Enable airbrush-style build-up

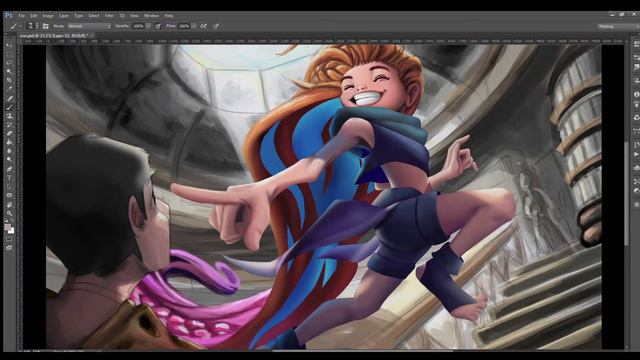click(203, 26)
